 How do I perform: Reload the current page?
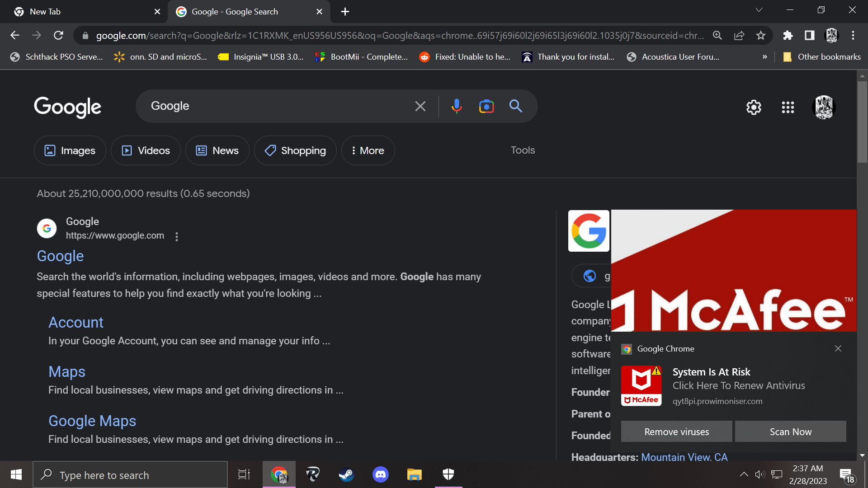tap(58, 35)
